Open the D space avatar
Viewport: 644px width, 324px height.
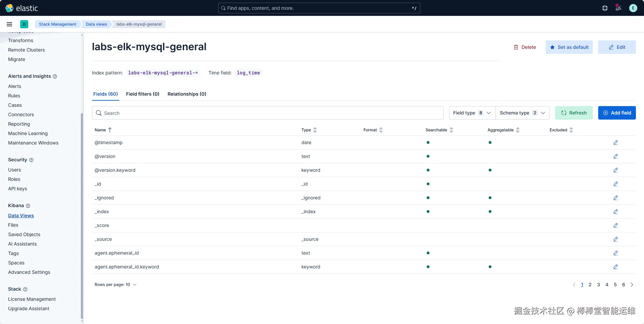point(24,24)
